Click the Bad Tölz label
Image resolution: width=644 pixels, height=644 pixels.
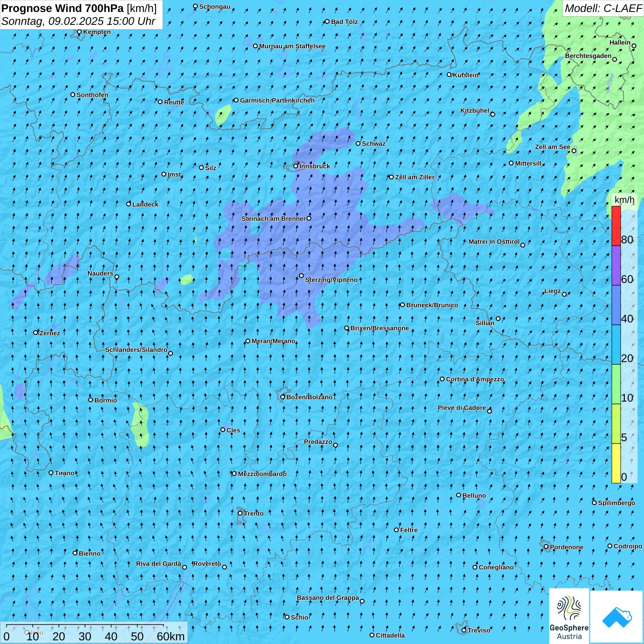point(344,22)
